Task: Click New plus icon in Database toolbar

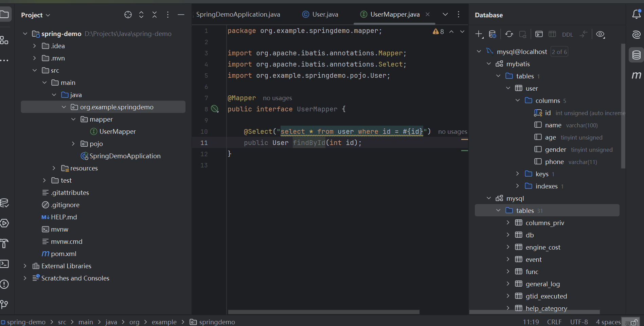Action: pos(479,34)
